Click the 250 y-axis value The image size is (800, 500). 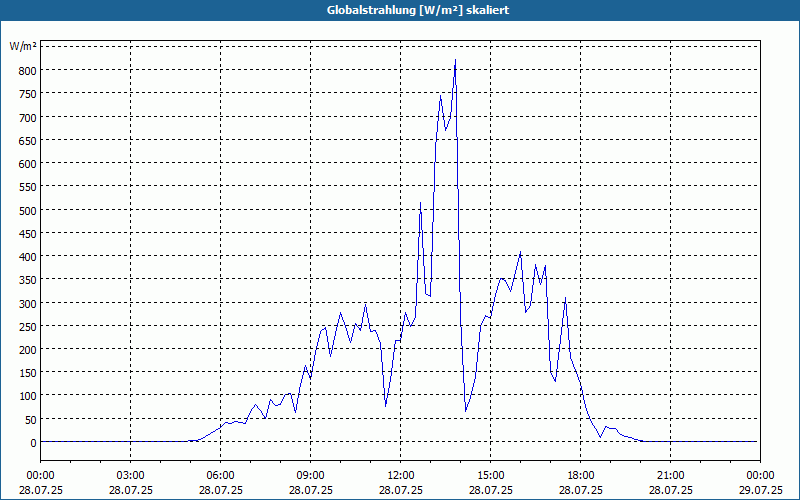pyautogui.click(x=28, y=327)
